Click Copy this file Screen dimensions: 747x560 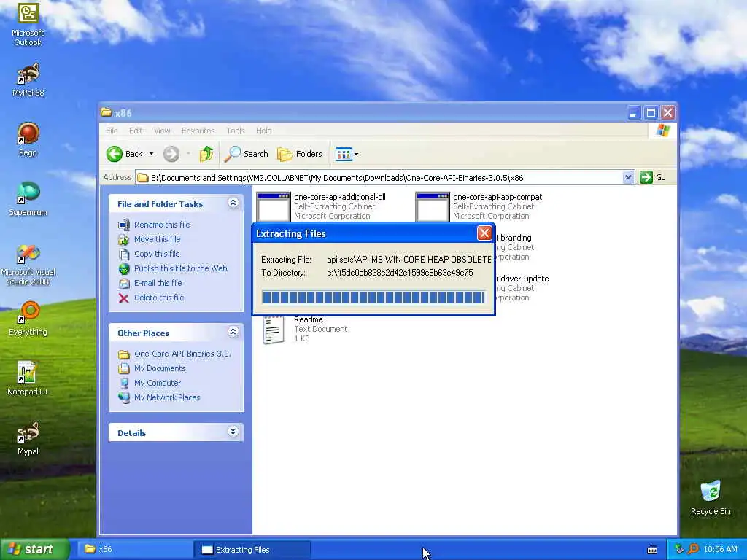pyautogui.click(x=157, y=254)
